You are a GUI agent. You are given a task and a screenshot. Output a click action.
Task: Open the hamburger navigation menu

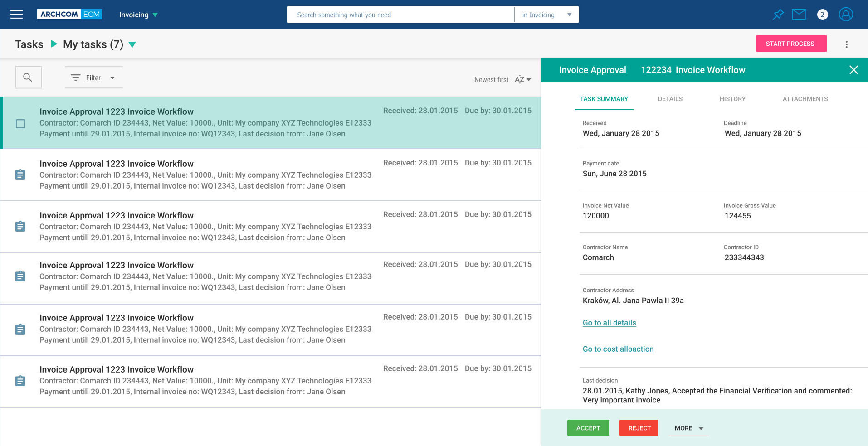tap(17, 15)
